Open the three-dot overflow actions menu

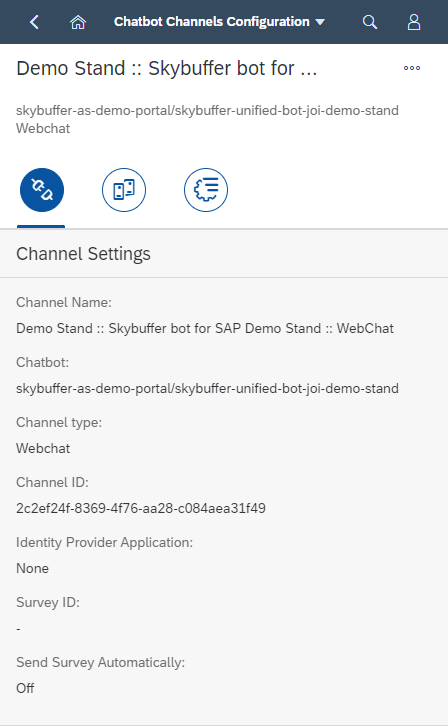(x=412, y=68)
